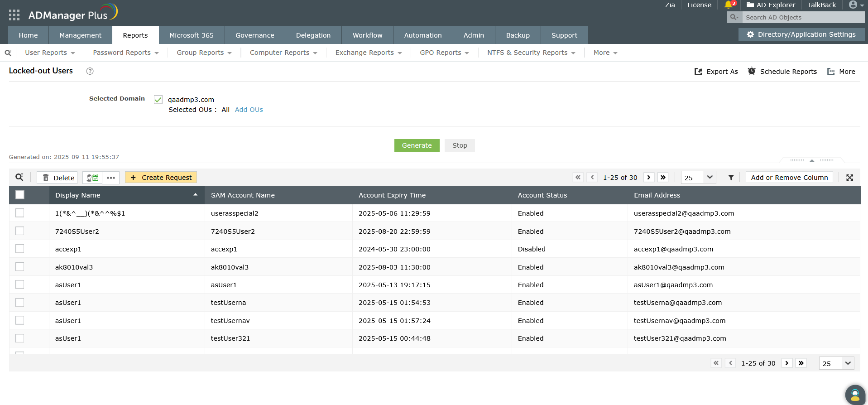868x405 pixels.
Task: Open the More menu beside Schedule Reports
Action: click(x=841, y=72)
